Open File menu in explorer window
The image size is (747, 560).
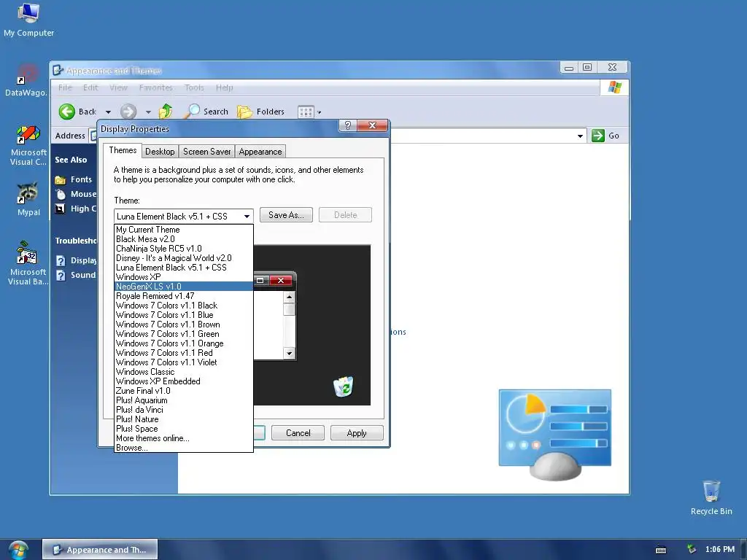click(65, 87)
